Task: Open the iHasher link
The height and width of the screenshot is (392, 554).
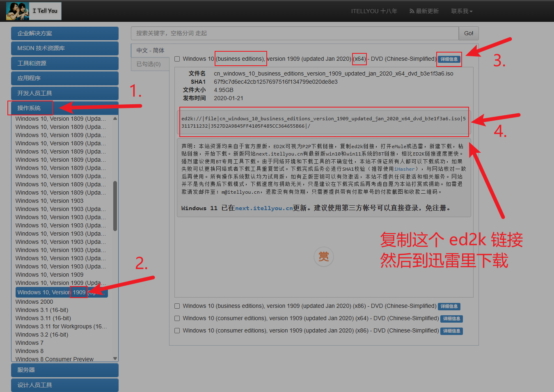Action: pos(404,169)
